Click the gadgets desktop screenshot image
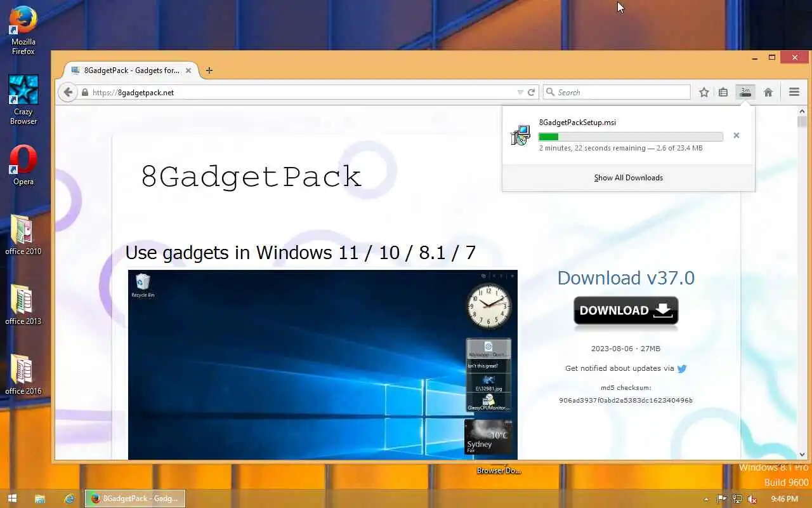The height and width of the screenshot is (508, 812). 323,364
